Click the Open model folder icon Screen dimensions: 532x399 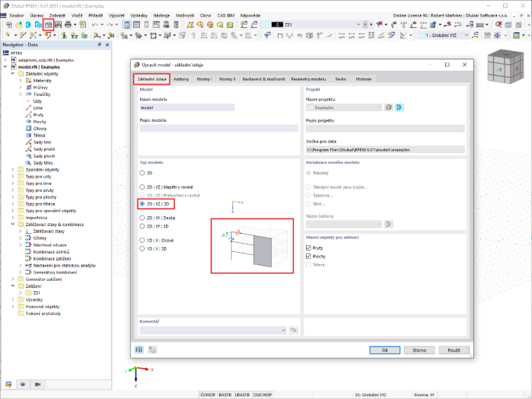tap(19, 24)
